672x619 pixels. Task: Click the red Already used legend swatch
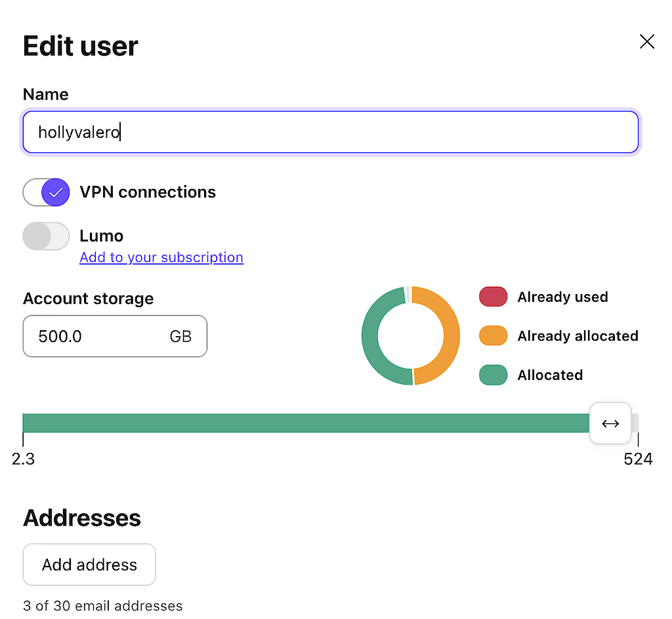[493, 297]
